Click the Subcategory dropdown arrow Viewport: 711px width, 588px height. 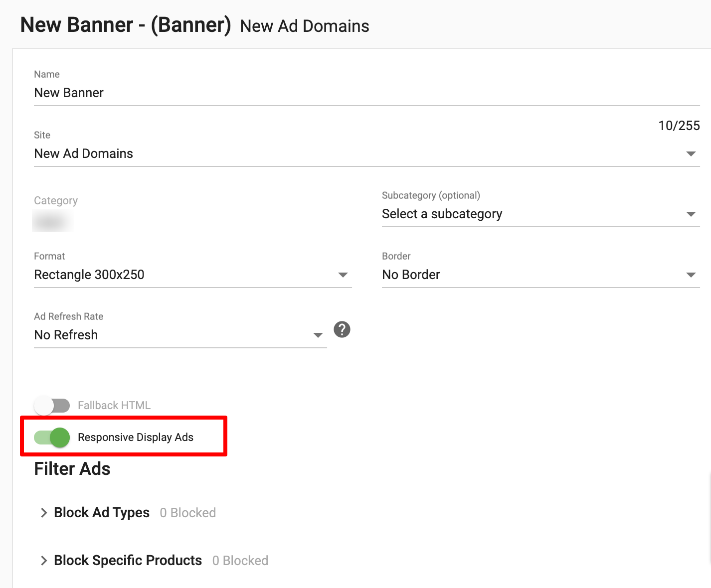click(x=692, y=214)
